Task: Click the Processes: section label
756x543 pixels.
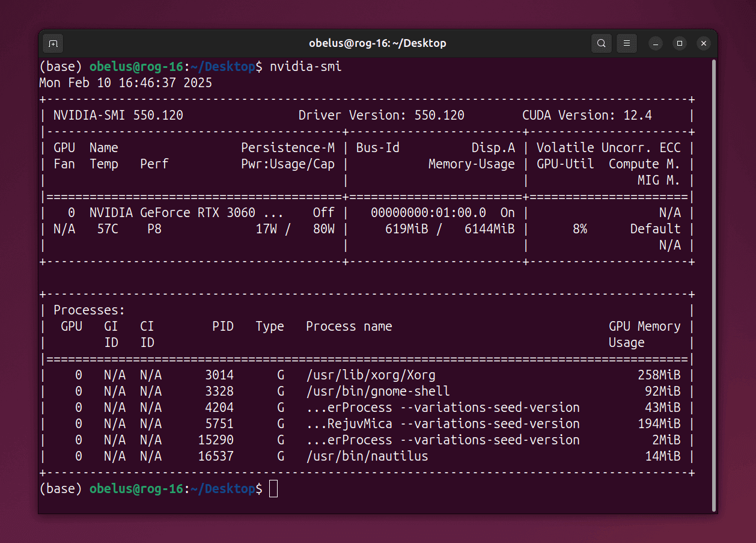Action: pyautogui.click(x=90, y=310)
